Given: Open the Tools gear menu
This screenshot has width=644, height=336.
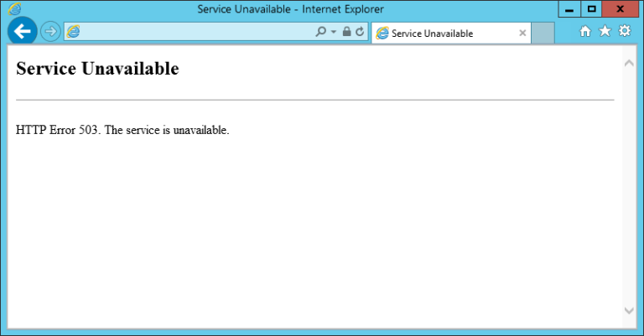Looking at the screenshot, I should tap(625, 31).
